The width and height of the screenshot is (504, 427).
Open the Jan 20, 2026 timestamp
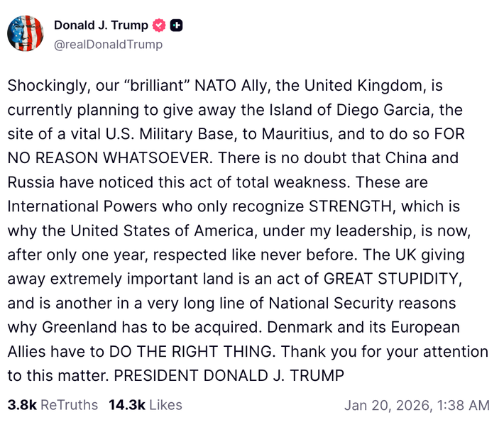[417, 405]
